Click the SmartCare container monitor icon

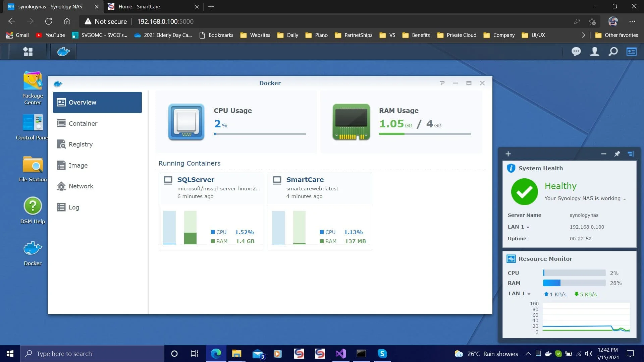coord(277,180)
